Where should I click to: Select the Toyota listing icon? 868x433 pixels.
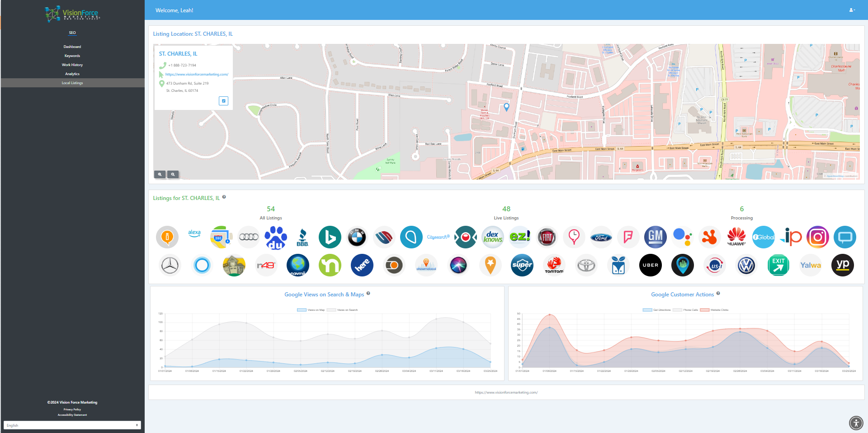[x=586, y=265]
